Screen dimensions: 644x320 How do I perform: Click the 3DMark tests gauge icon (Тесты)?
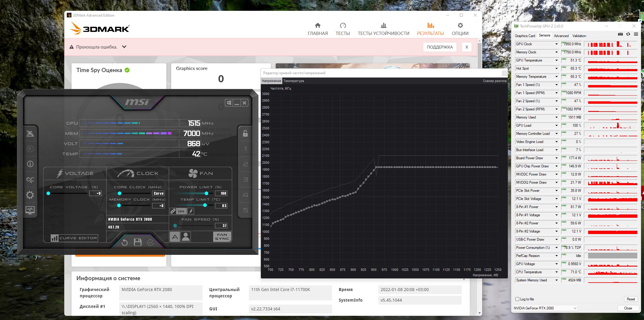coord(343,25)
